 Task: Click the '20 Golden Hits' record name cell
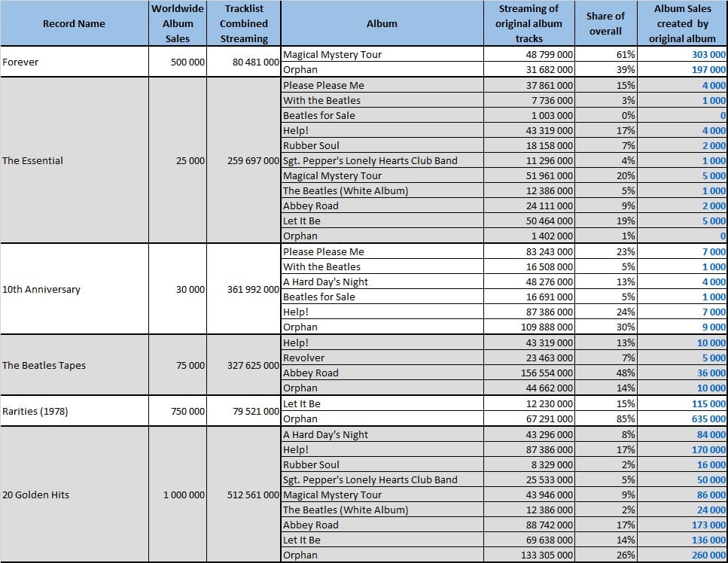[x=75, y=495]
